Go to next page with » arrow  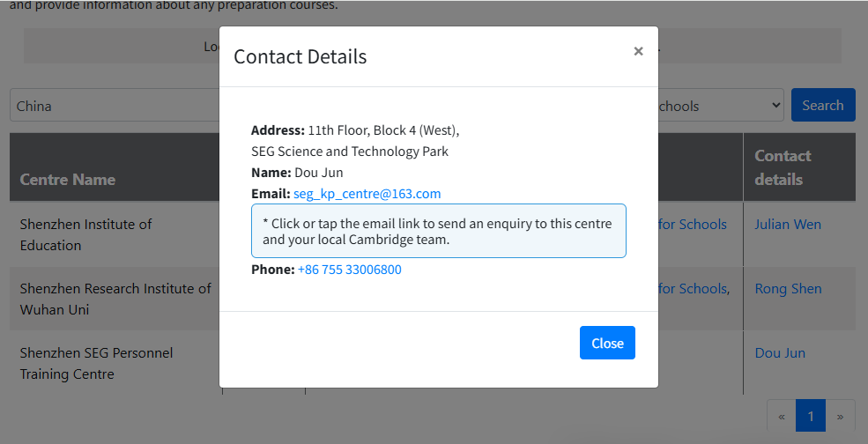pos(840,416)
